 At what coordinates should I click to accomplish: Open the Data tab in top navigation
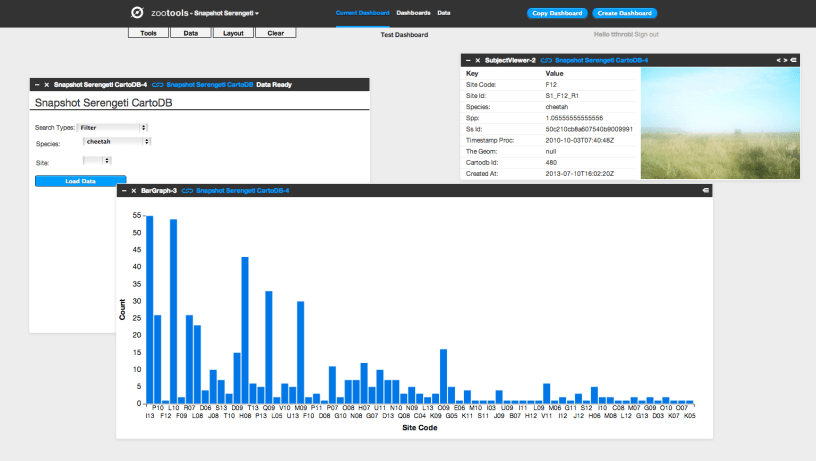click(x=444, y=13)
